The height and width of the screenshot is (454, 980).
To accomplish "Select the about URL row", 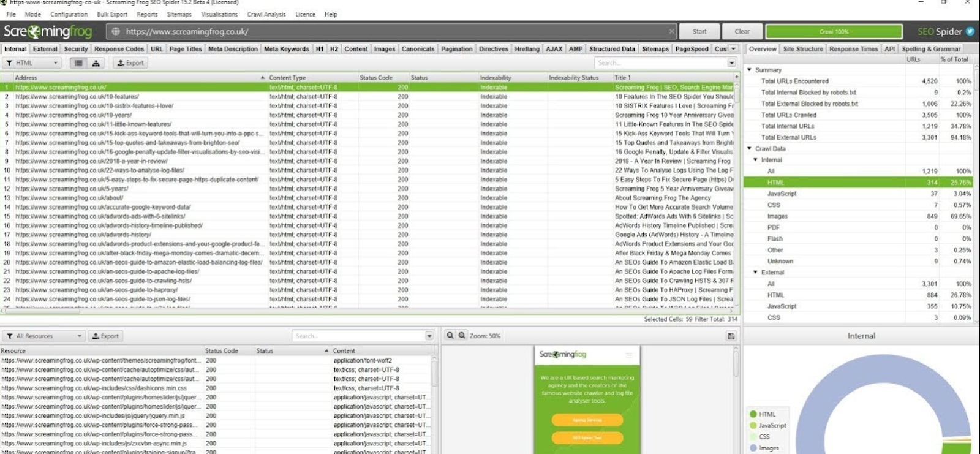I will [367, 198].
